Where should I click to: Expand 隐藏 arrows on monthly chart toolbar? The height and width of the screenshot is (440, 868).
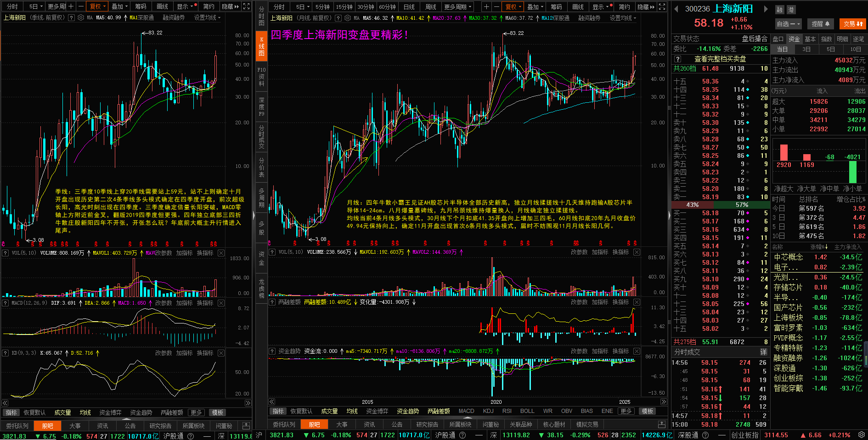click(646, 6)
